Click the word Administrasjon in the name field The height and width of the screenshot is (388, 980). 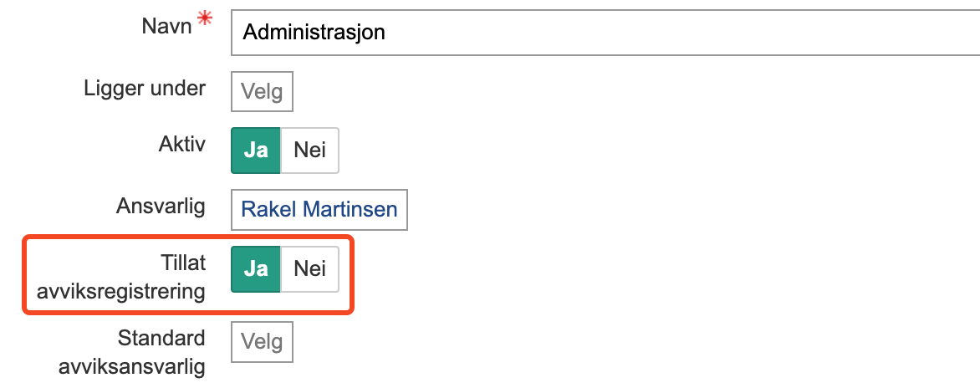point(314,32)
